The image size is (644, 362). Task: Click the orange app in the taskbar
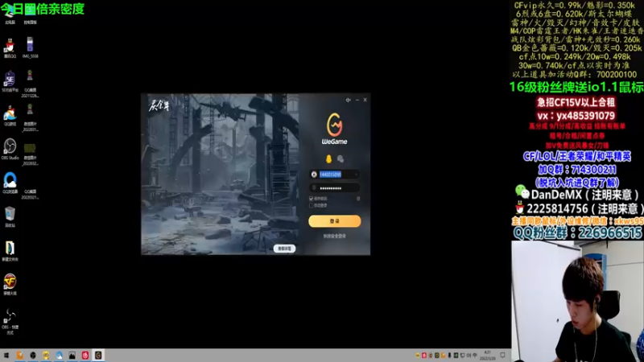(x=19, y=356)
